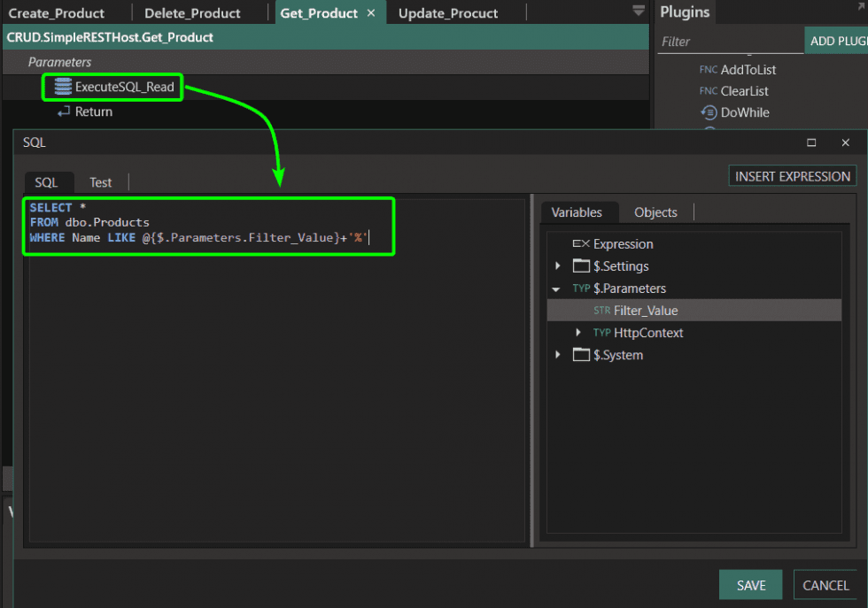Switch to the Objects tab

pyautogui.click(x=655, y=212)
